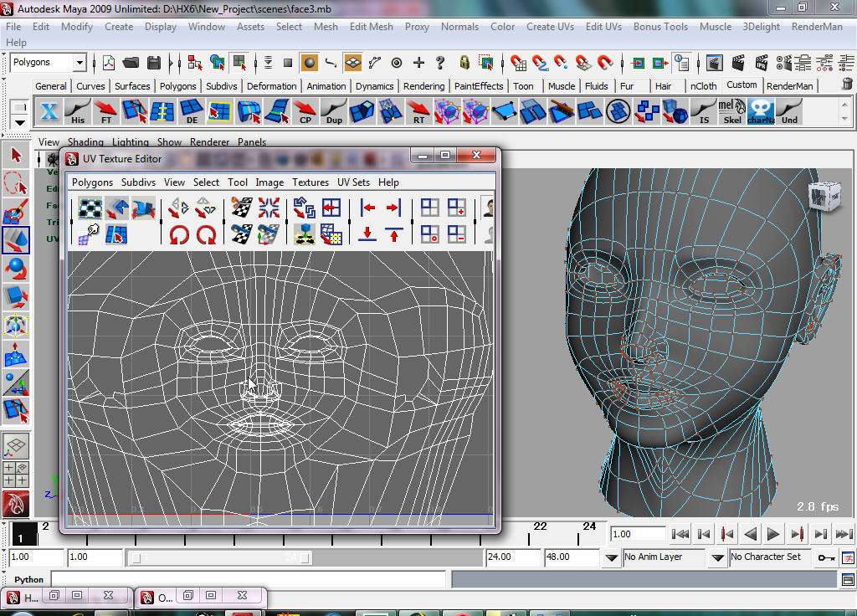Switch to single perspective view layout
The image size is (857, 616).
tap(16, 447)
